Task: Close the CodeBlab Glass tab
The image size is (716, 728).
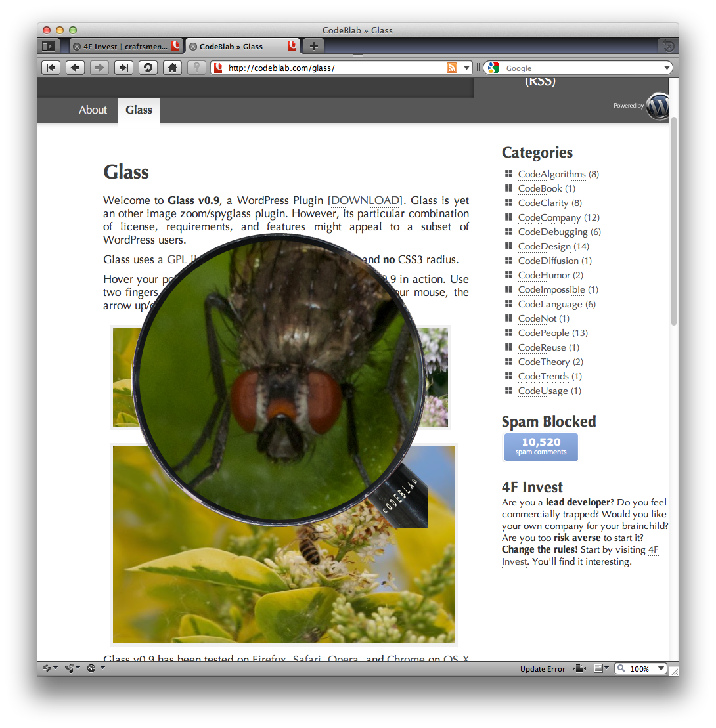Action: [x=193, y=47]
